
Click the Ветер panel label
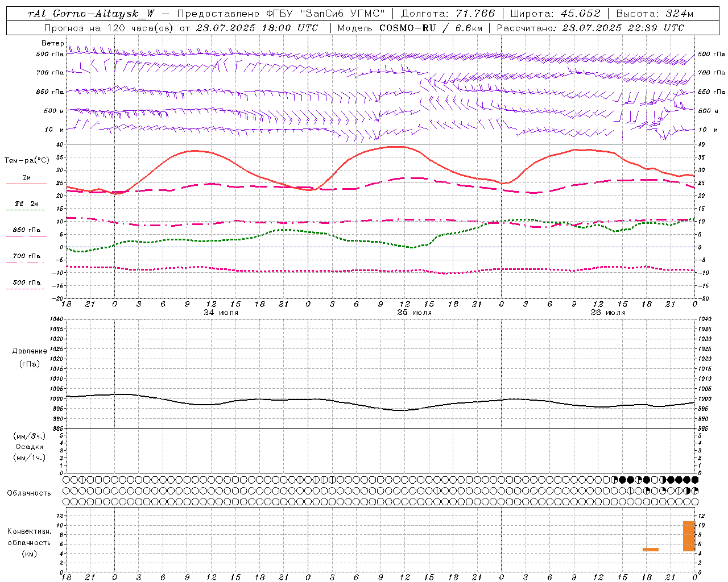[52, 43]
